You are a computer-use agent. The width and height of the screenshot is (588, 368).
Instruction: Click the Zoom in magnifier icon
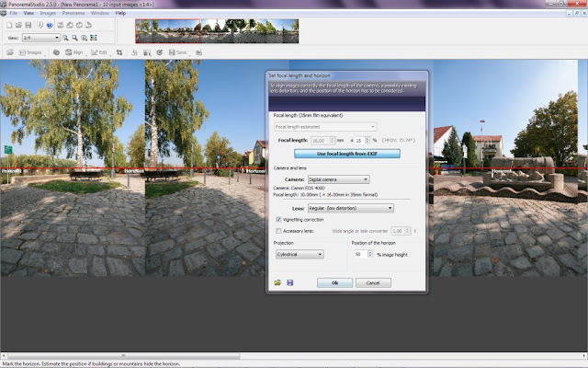pyautogui.click(x=65, y=38)
